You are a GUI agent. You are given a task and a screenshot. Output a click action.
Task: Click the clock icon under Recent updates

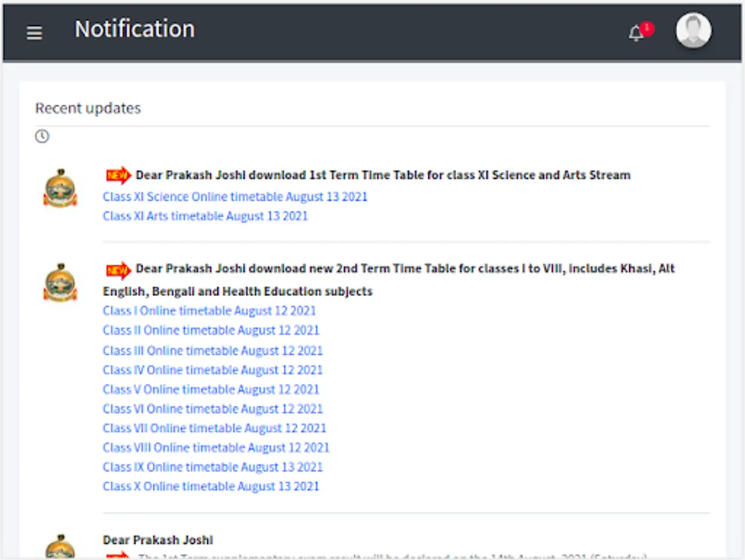click(42, 137)
